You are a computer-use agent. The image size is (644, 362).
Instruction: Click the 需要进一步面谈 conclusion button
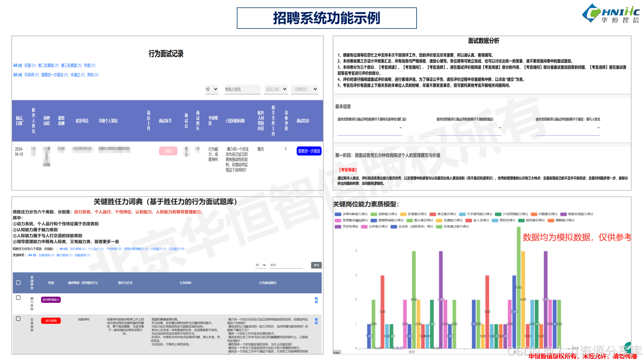[x=309, y=151]
